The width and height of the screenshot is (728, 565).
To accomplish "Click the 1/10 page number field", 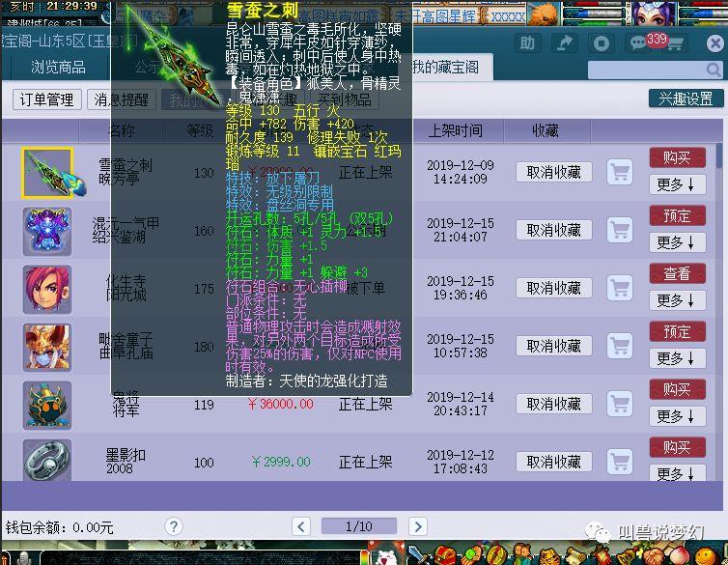I will pyautogui.click(x=359, y=526).
